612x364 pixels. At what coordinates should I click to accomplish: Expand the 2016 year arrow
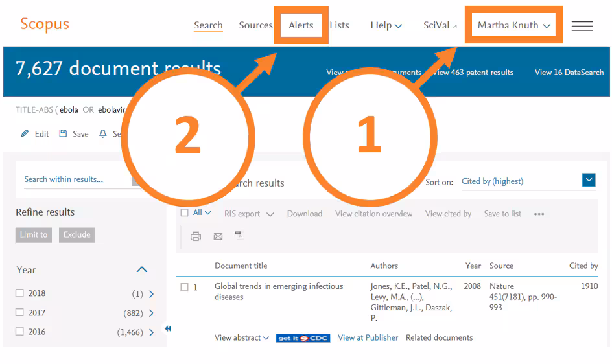coord(152,332)
